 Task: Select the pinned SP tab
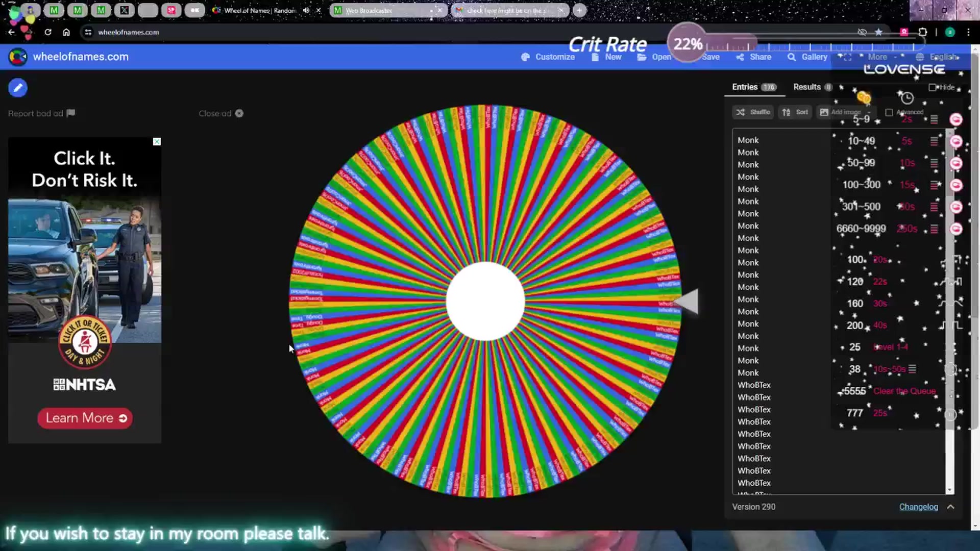[171, 10]
